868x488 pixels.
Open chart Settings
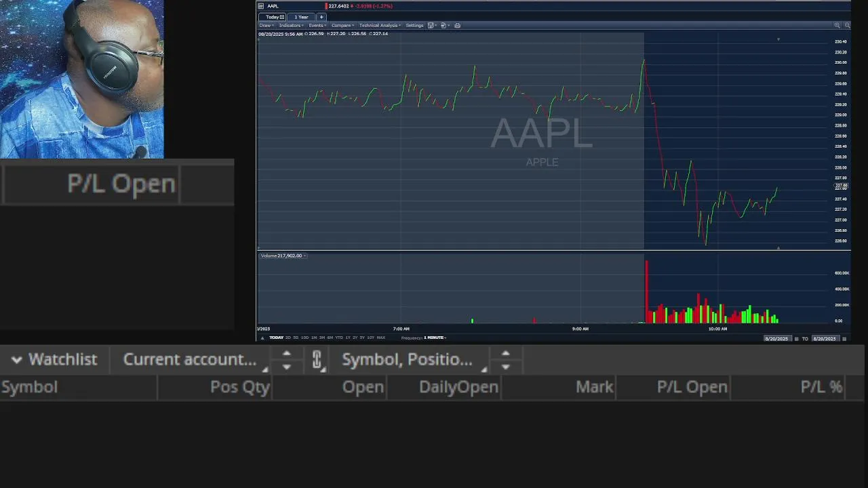point(414,25)
